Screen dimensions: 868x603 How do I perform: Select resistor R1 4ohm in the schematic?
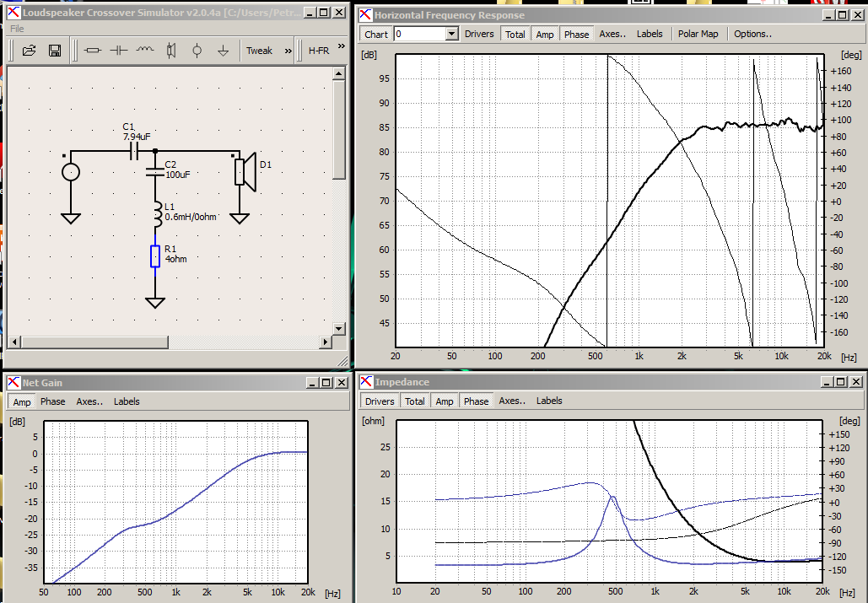155,256
